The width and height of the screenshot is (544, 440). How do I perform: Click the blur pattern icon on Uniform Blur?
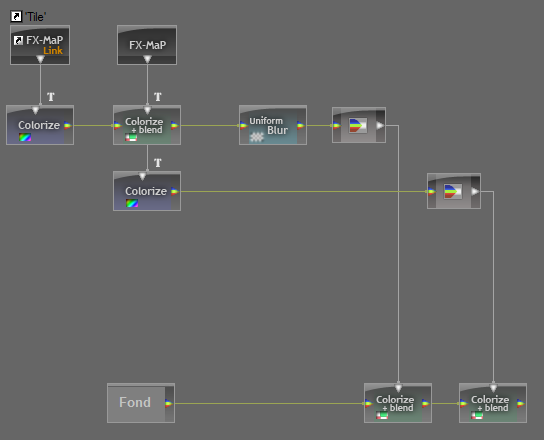point(257,137)
